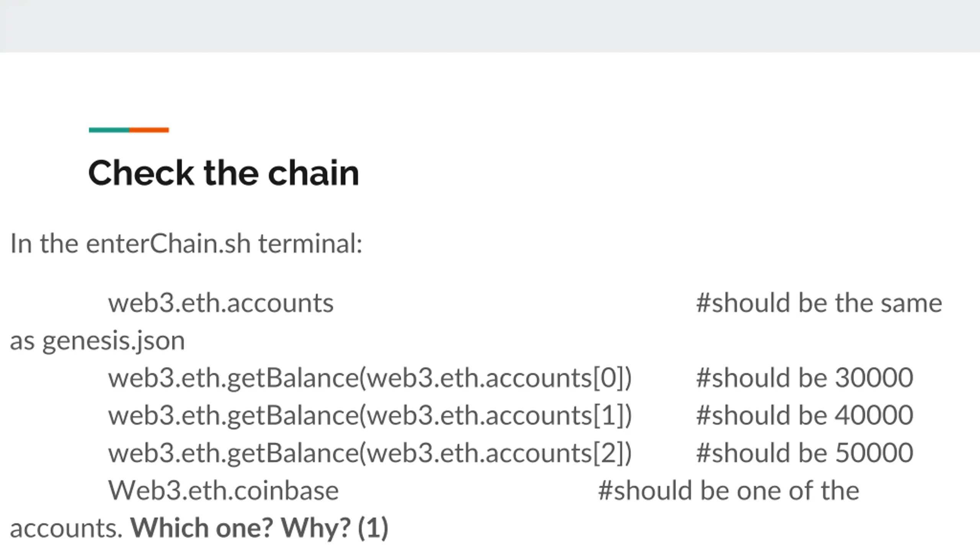Click the gray header band at top
Viewport: 980px width, 551px height.
pyautogui.click(x=490, y=26)
